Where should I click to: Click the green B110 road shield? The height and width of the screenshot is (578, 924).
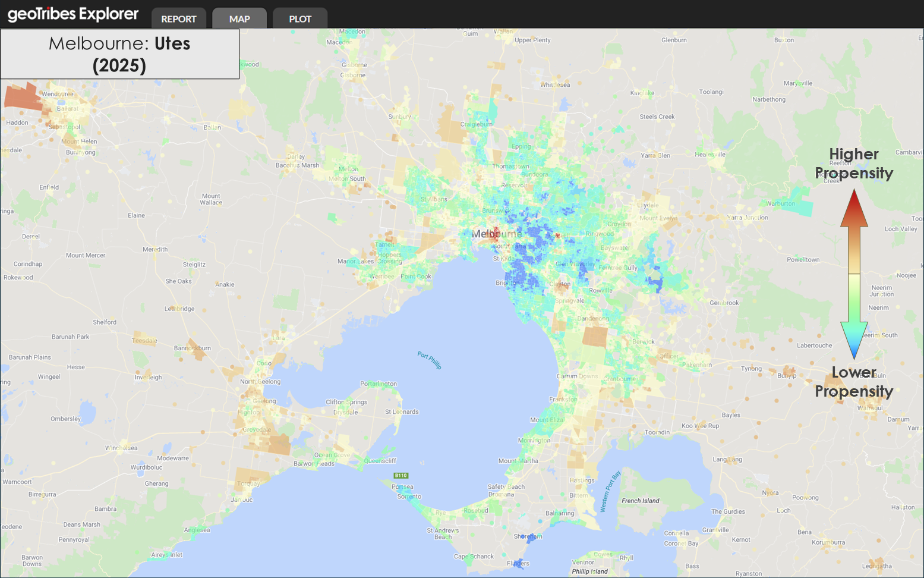coord(401,475)
